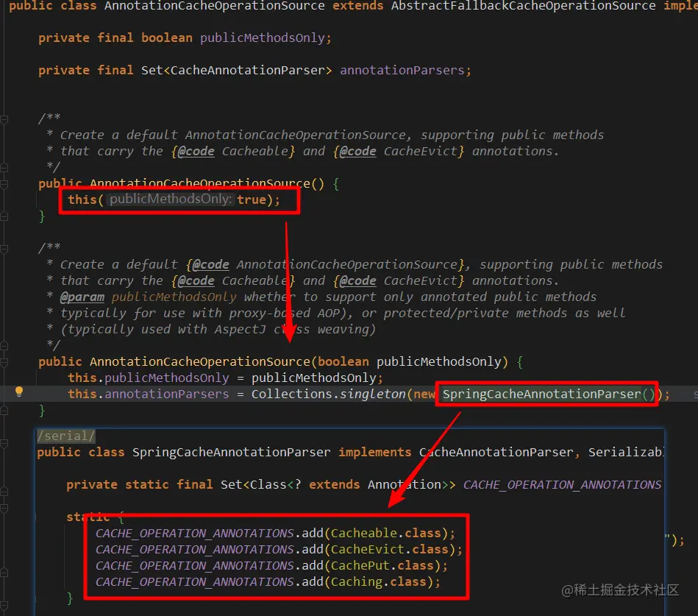Click CacheEvict in the first Javadoc comment
The image size is (698, 616).
[420, 151]
